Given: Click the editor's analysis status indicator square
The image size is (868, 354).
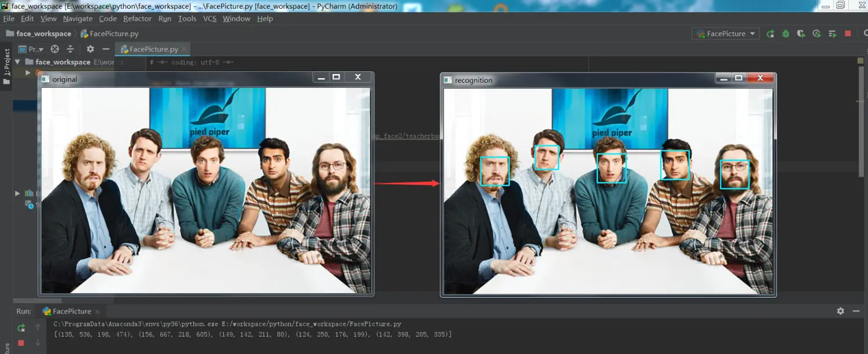Looking at the screenshot, I should pos(861,61).
